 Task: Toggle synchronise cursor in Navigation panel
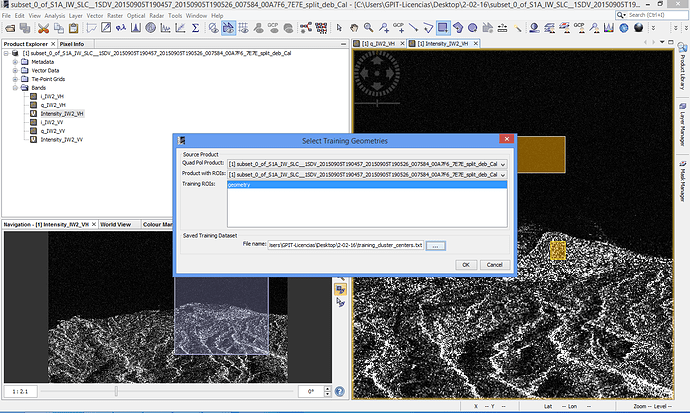[340, 303]
